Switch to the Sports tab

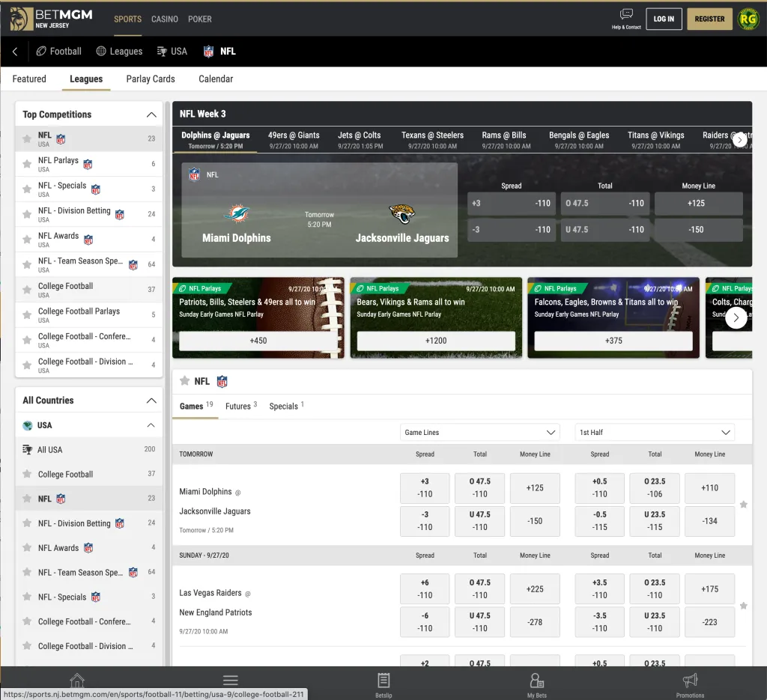[x=127, y=19]
